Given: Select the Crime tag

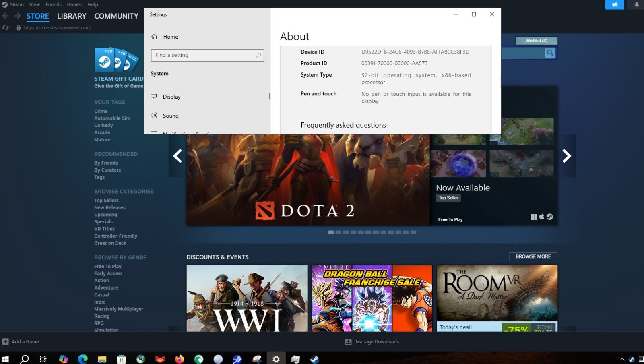Looking at the screenshot, I should point(101,111).
